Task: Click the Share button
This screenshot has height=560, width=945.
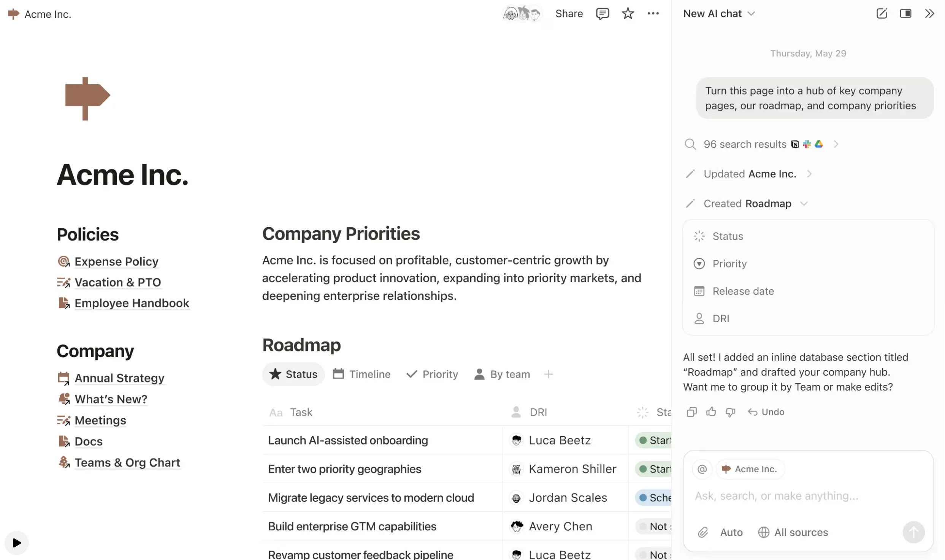Action: [x=569, y=14]
